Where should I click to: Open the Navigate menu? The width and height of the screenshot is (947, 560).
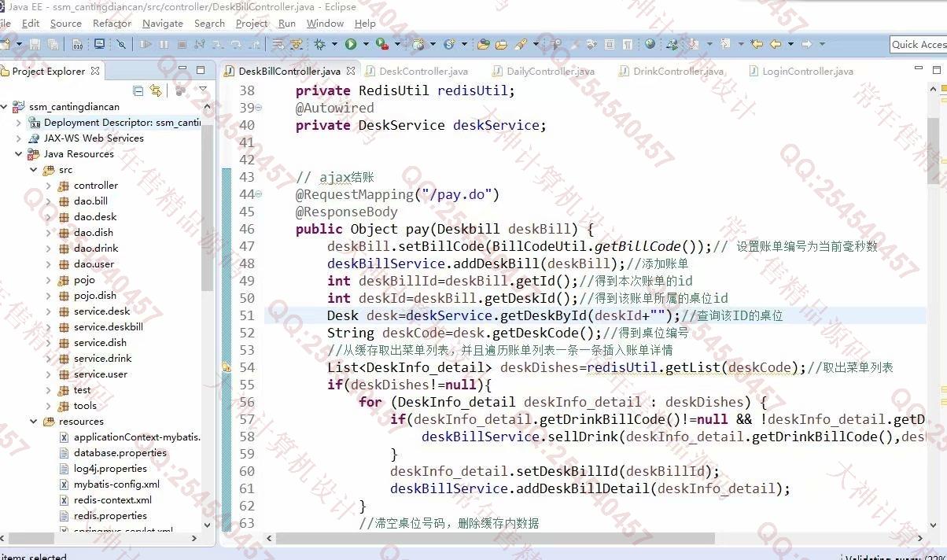point(163,24)
